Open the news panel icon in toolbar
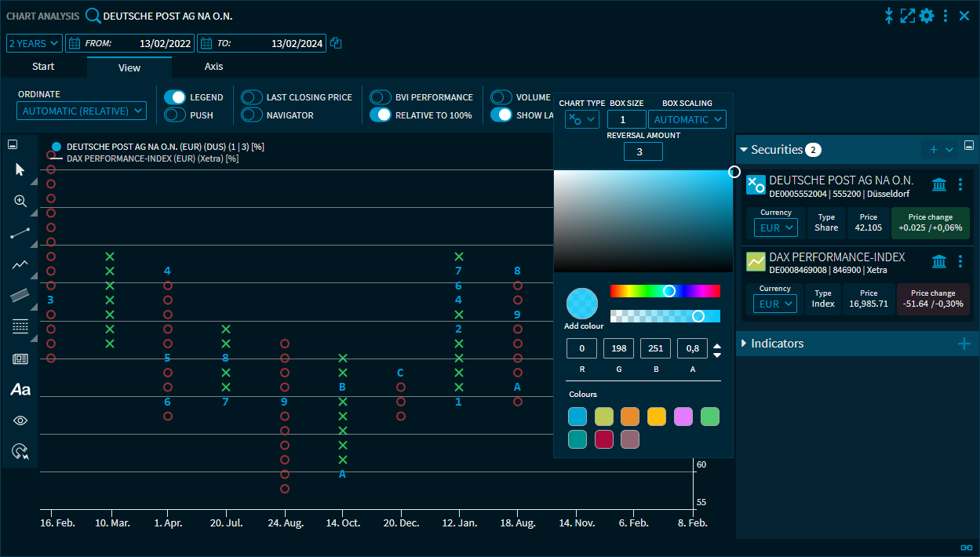Image resolution: width=980 pixels, height=557 pixels. pyautogui.click(x=20, y=359)
